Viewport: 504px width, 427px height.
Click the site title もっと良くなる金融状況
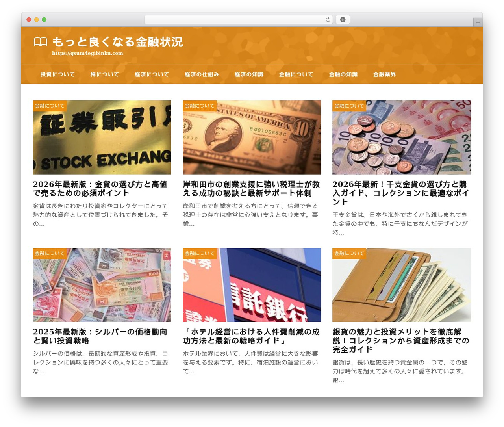[117, 42]
